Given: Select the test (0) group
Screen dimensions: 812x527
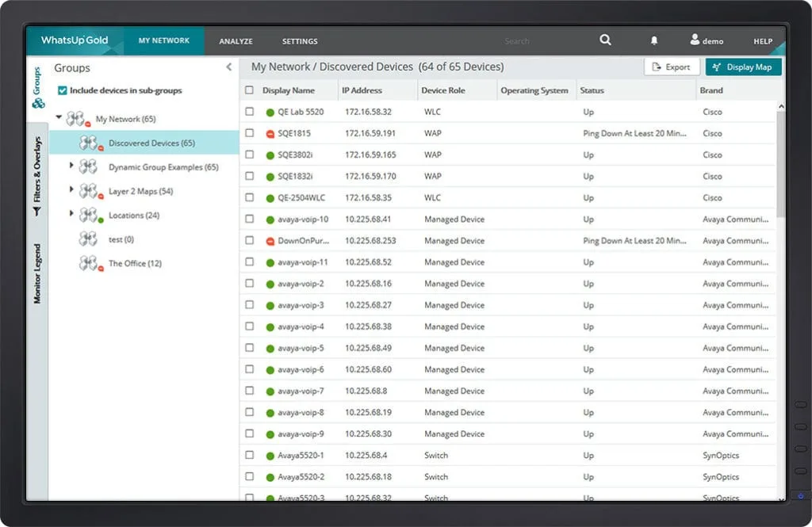Looking at the screenshot, I should pos(121,239).
